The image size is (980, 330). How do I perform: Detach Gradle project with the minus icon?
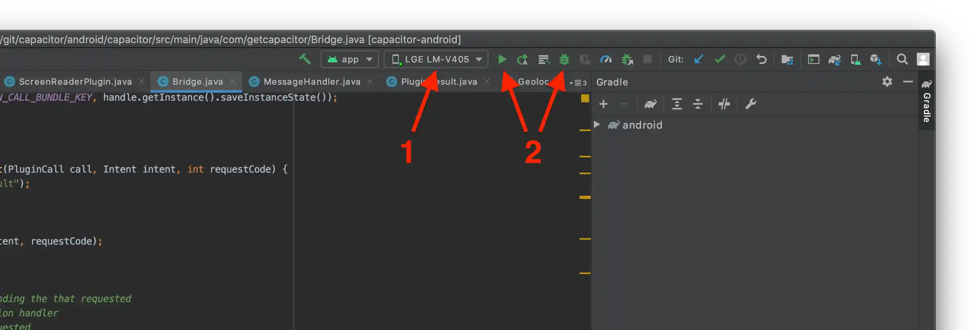tap(624, 104)
